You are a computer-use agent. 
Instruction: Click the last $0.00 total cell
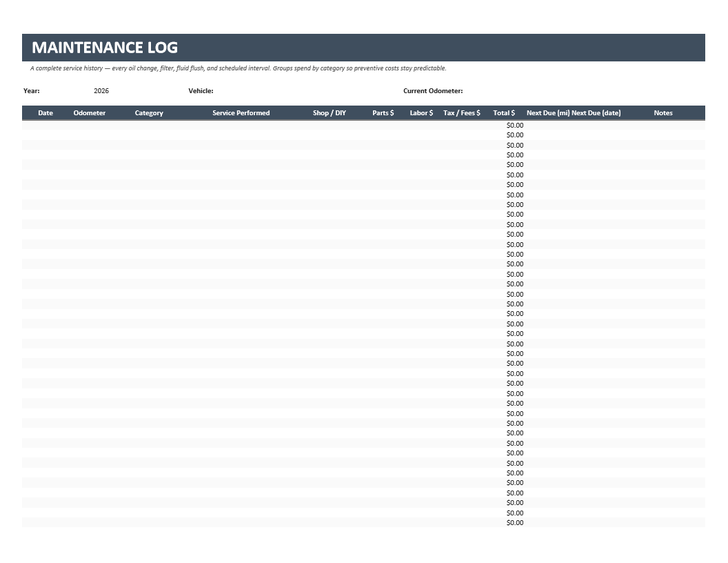coord(515,523)
